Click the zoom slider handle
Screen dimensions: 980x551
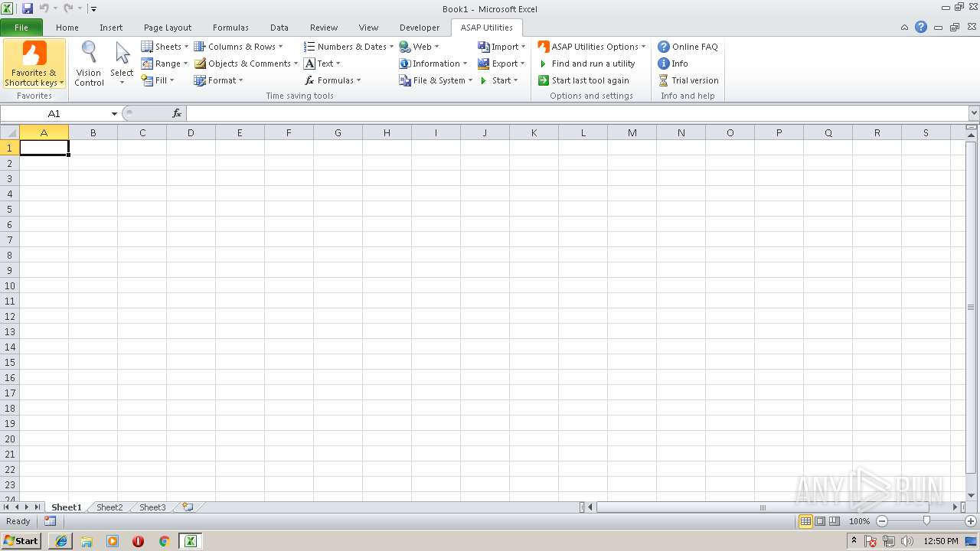pyautogui.click(x=926, y=521)
